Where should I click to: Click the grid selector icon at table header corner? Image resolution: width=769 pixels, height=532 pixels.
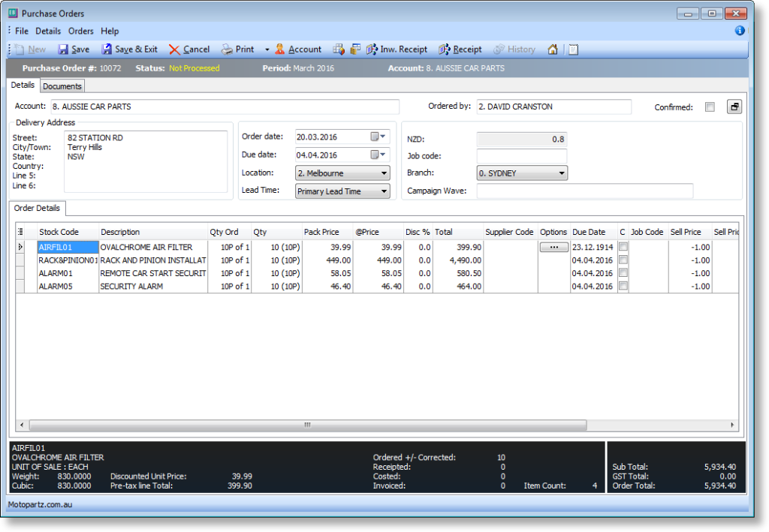click(x=20, y=232)
